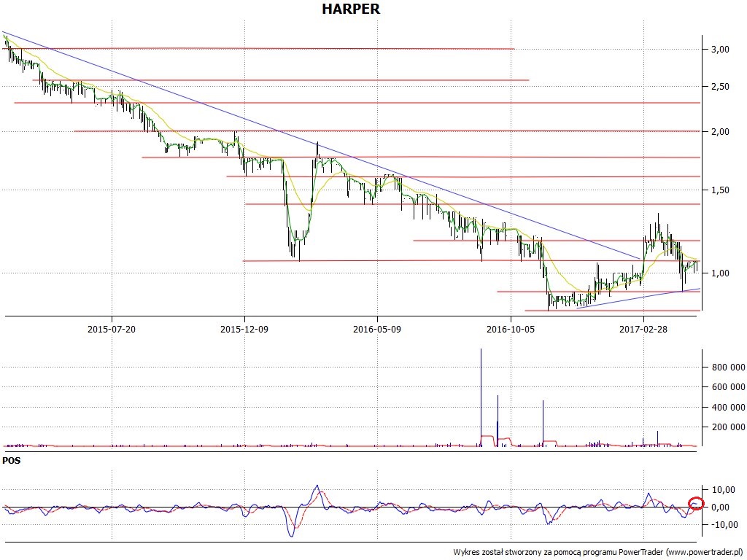Click the 2,50 price axis label
Screen dimensions: 747x560
point(720,86)
